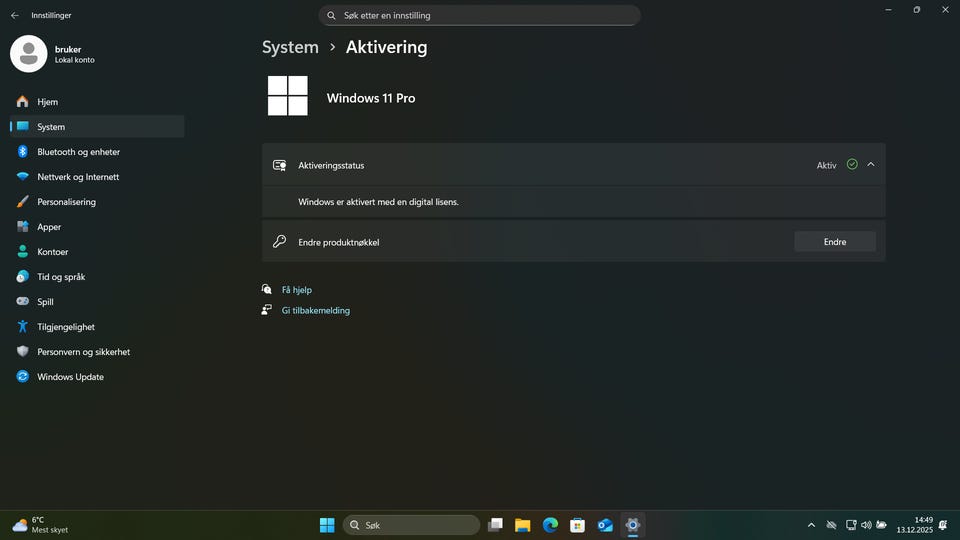This screenshot has width=960, height=540.
Task: Open Outlook from the taskbar
Action: [x=605, y=525]
